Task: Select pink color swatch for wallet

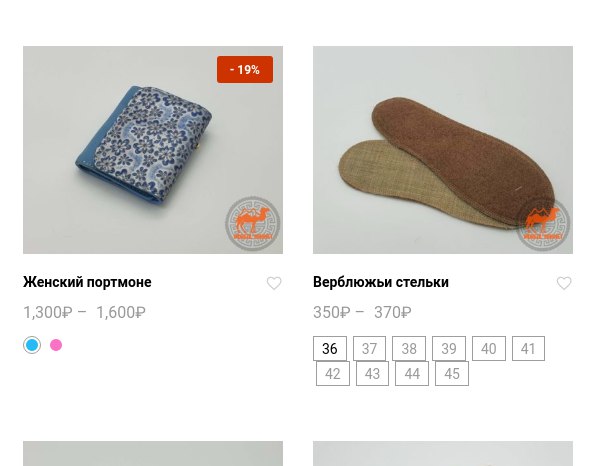Action: coord(56,345)
